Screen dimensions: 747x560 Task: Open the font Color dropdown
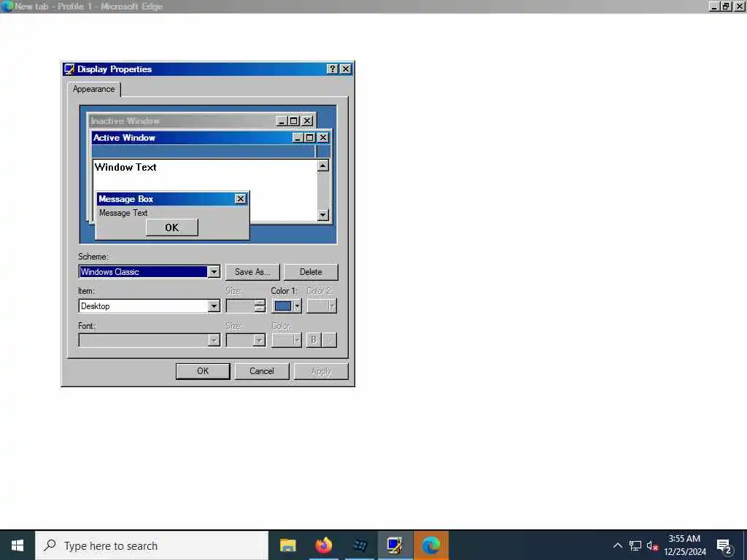pos(287,340)
